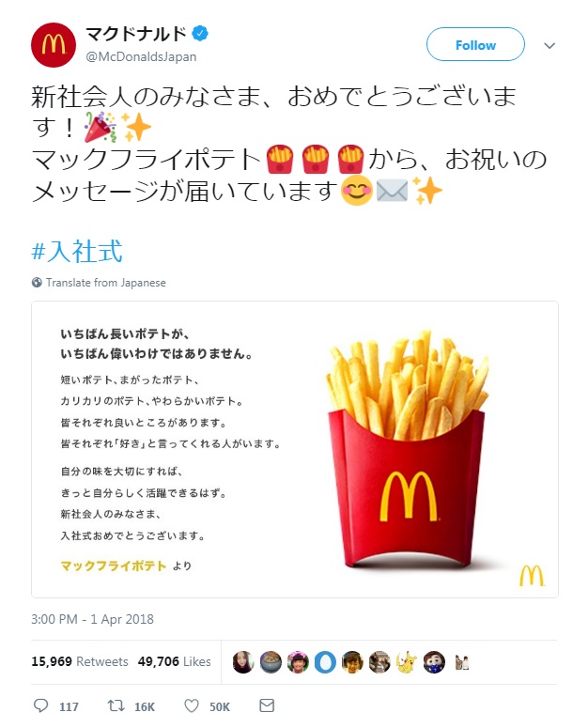
Task: Click the blue verified badge
Action: click(x=200, y=34)
